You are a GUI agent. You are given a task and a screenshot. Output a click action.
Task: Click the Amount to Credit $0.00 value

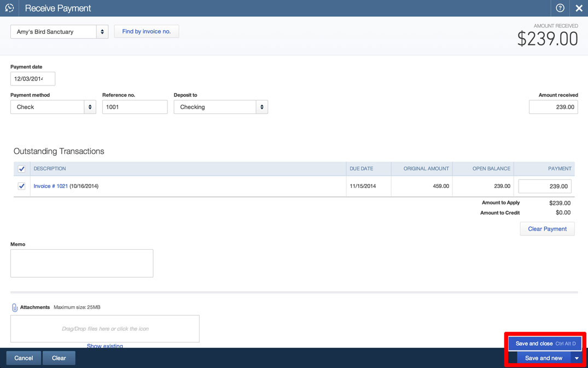563,212
